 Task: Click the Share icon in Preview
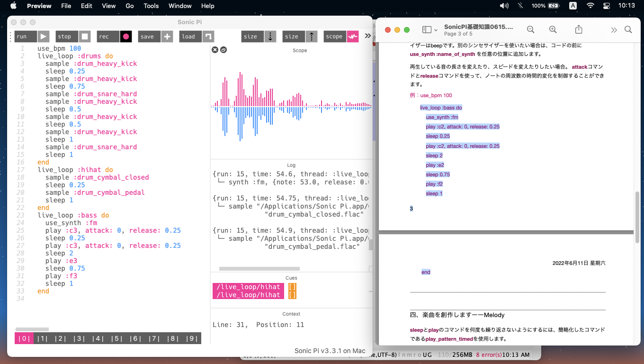pyautogui.click(x=579, y=30)
